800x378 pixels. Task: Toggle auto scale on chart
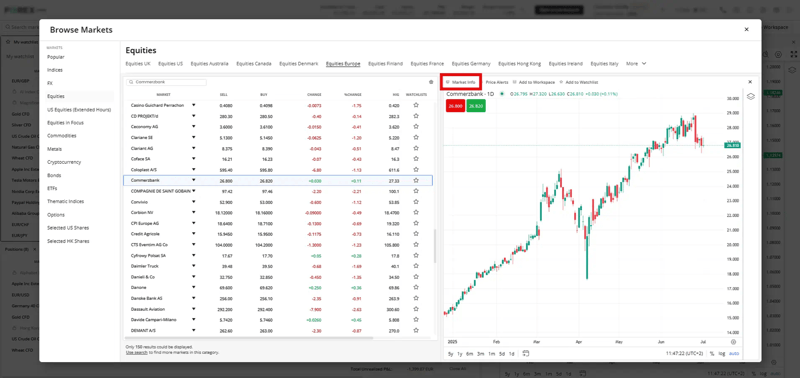point(734,353)
